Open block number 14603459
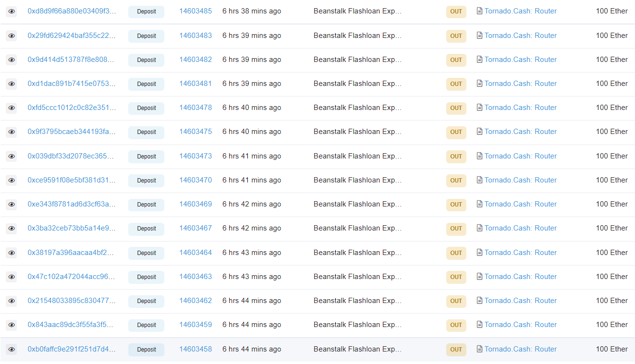 (195, 325)
